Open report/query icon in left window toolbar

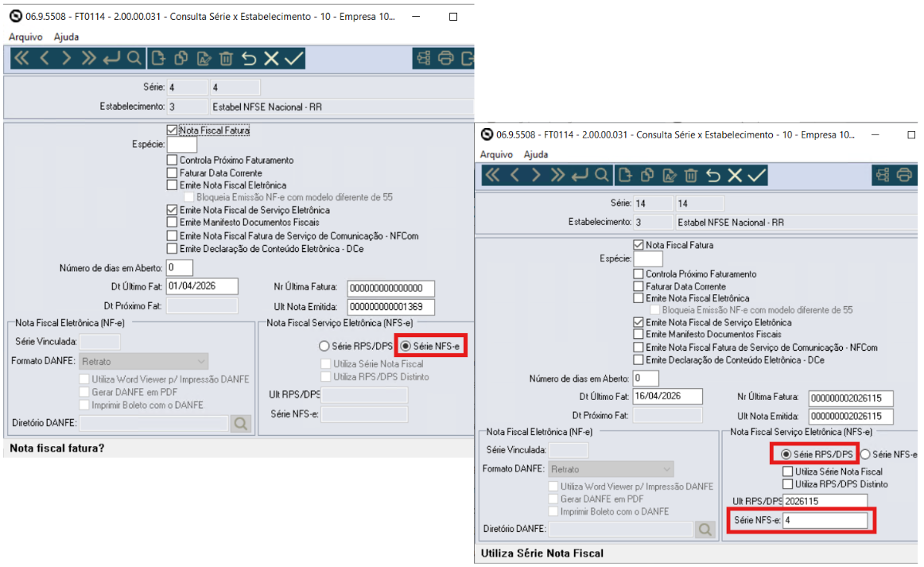coord(424,58)
